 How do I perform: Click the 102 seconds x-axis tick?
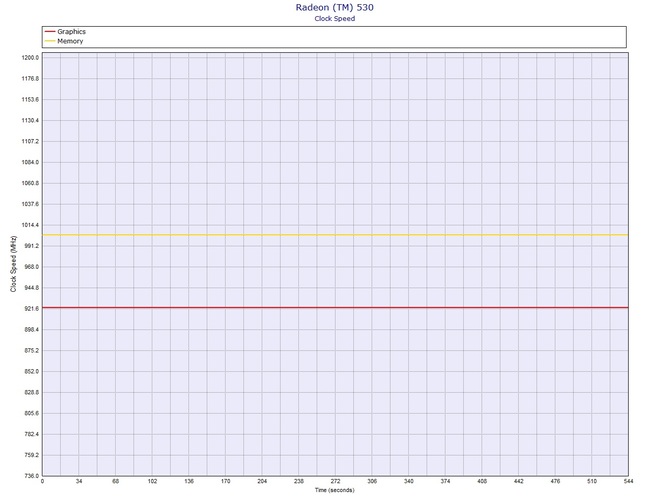pyautogui.click(x=152, y=481)
